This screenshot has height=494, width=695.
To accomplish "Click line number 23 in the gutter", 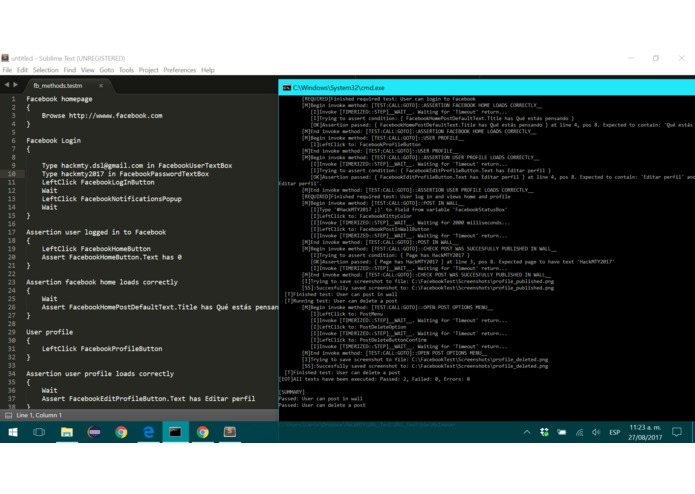I will (12, 282).
